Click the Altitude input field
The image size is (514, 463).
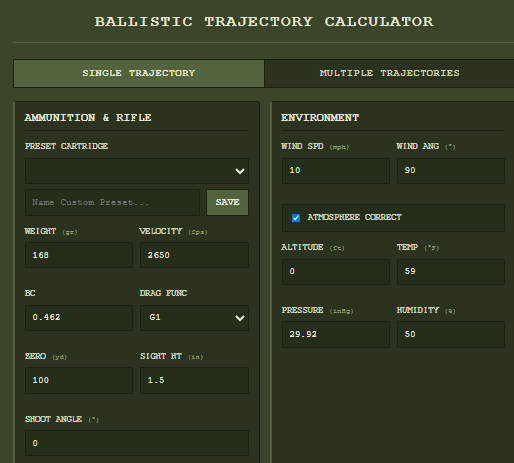coord(336,272)
